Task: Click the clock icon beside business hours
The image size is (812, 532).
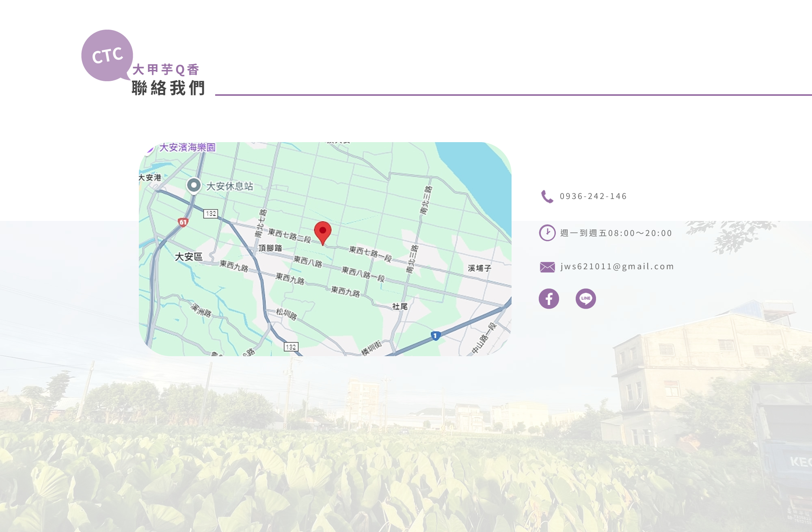Action: click(547, 233)
